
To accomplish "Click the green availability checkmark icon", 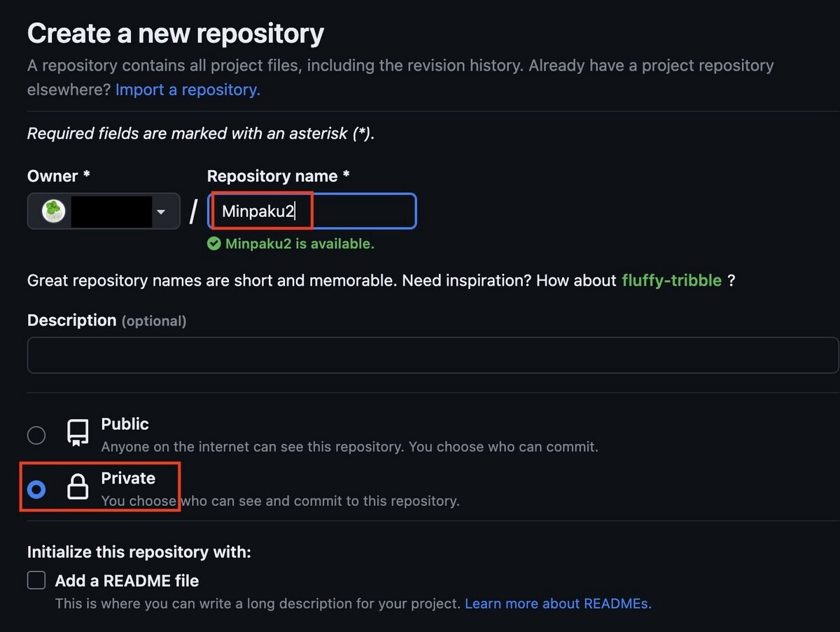I will [213, 244].
